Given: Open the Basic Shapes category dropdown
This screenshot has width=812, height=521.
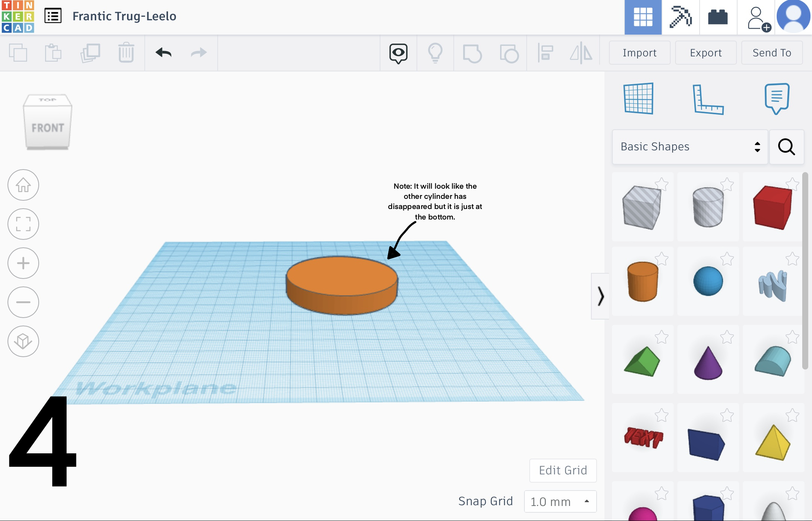Looking at the screenshot, I should click(690, 147).
